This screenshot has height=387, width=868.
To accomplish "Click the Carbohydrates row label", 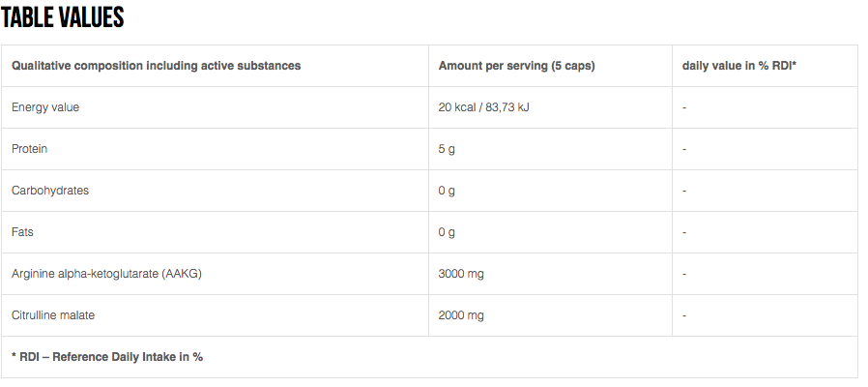I will click(x=50, y=191).
